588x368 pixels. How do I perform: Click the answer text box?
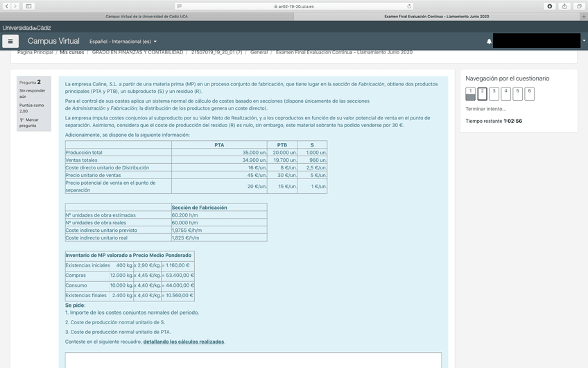[x=253, y=360]
